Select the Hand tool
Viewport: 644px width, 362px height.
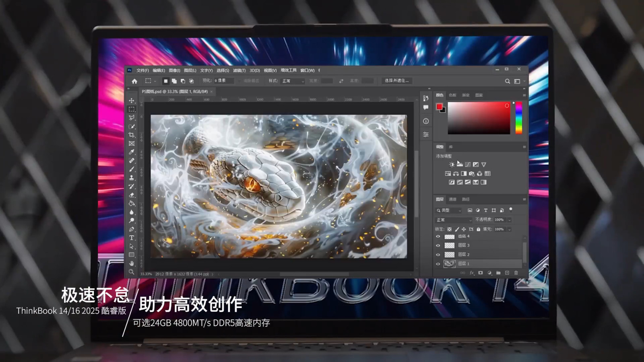point(132,263)
